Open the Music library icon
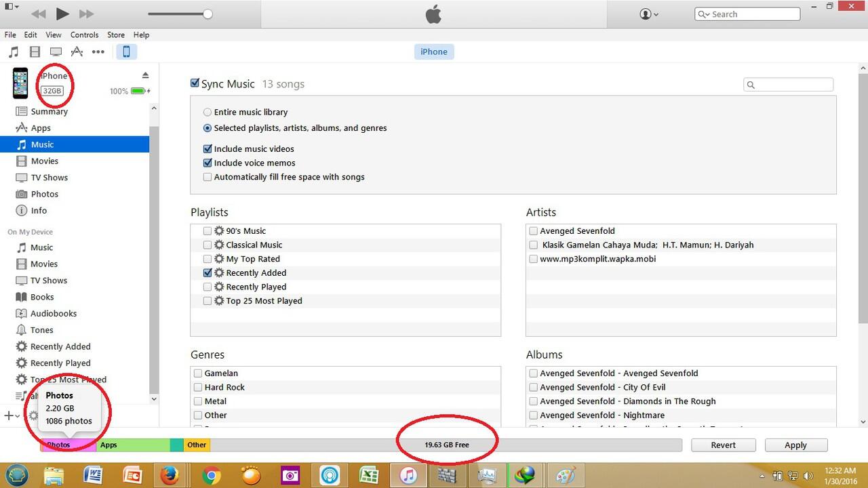This screenshot has width=868, height=488. 14,52
